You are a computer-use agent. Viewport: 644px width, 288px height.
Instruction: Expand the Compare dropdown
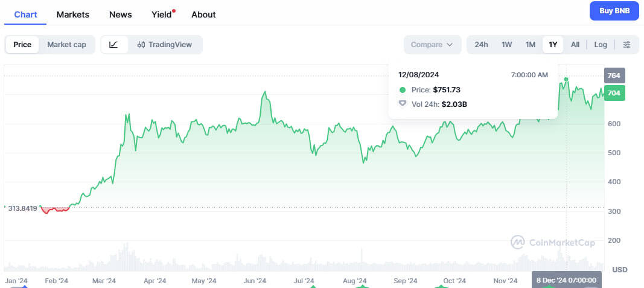pos(432,45)
